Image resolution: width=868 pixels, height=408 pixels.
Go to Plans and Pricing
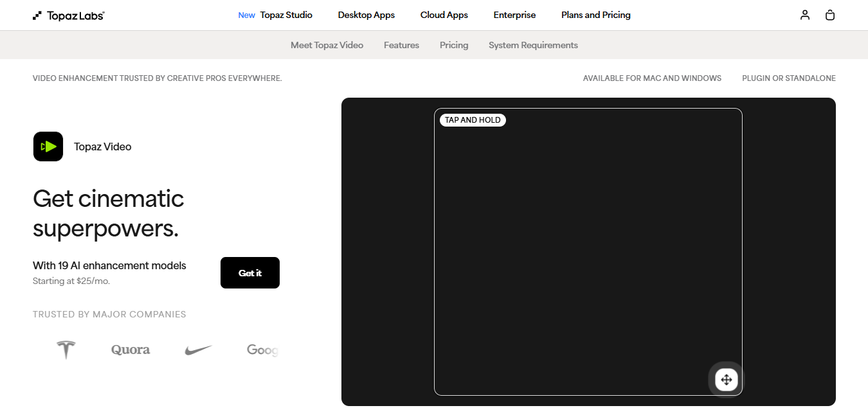pyautogui.click(x=596, y=15)
